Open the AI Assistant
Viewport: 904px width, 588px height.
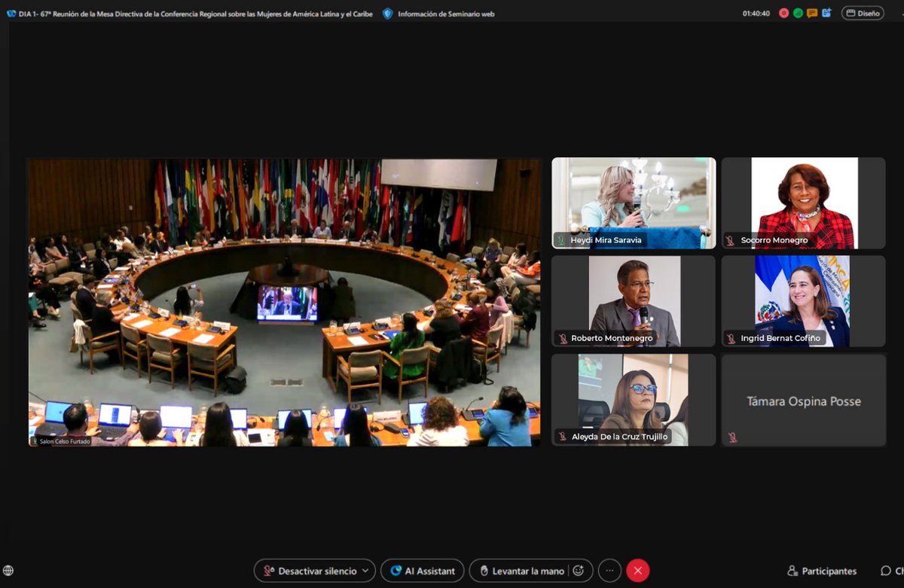pos(422,570)
